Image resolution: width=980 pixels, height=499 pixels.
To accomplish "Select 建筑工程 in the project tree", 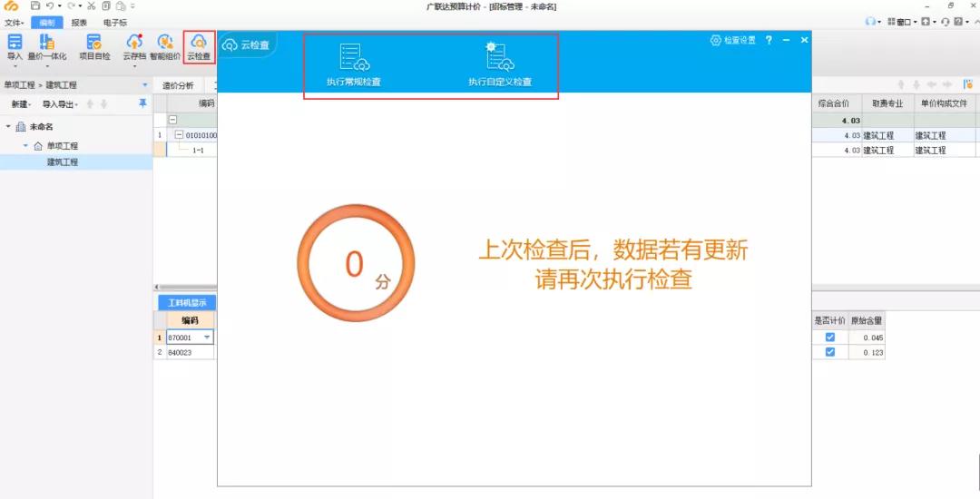I will pyautogui.click(x=63, y=162).
